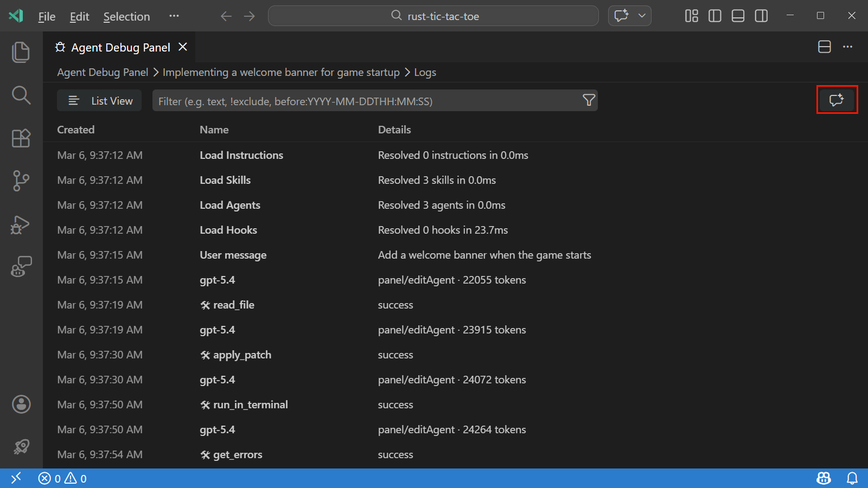Open the Search icon in the activity bar
This screenshot has height=488, width=868.
tap(21, 95)
